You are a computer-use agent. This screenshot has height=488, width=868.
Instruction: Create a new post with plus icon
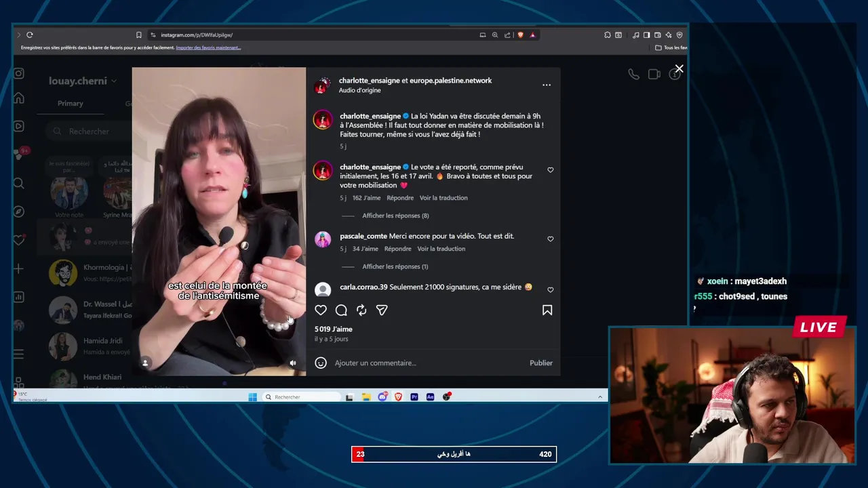click(x=19, y=268)
